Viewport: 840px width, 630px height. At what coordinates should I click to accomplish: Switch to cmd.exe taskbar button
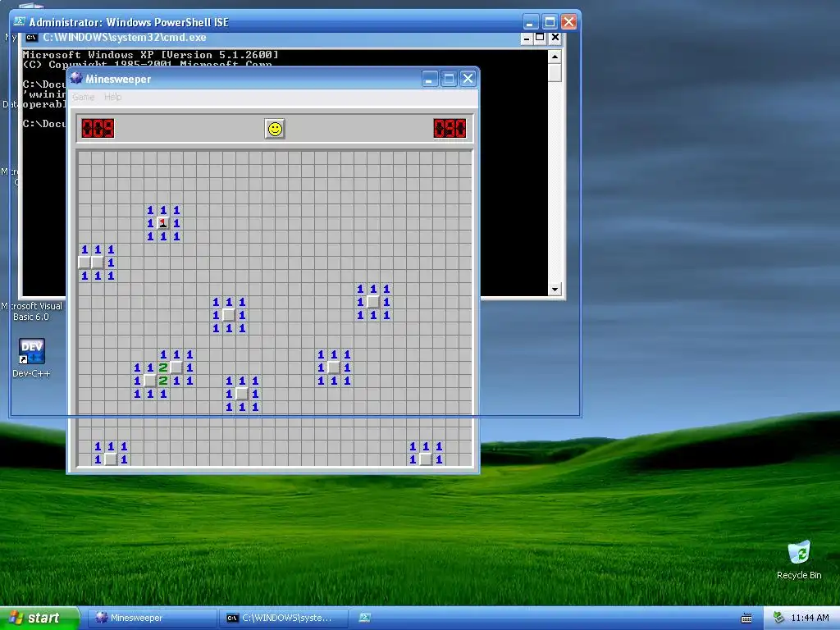click(x=284, y=618)
